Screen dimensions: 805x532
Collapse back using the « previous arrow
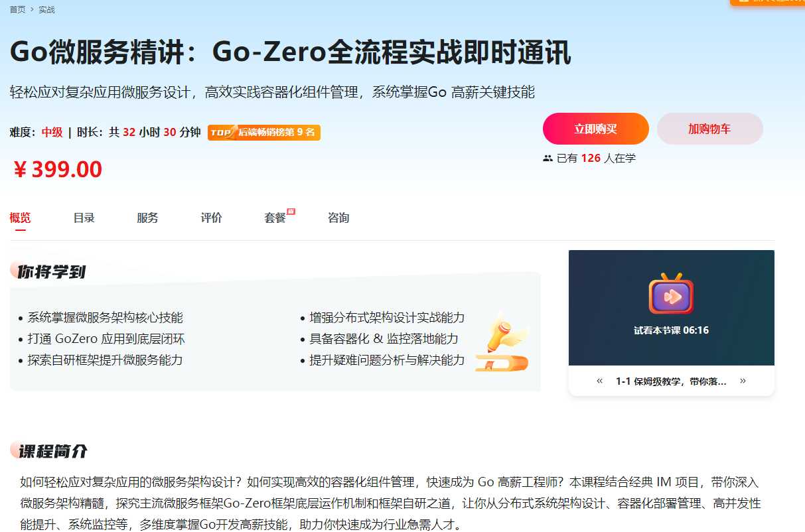pyautogui.click(x=599, y=381)
